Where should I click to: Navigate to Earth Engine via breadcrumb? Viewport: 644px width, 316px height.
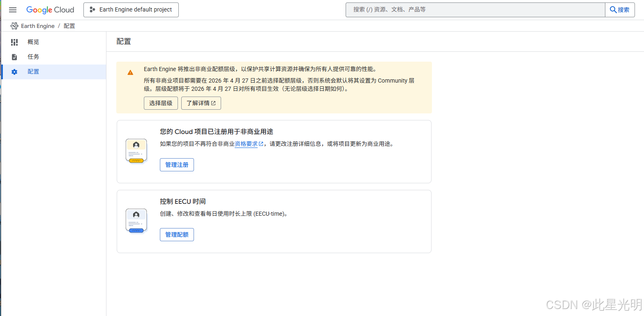38,25
